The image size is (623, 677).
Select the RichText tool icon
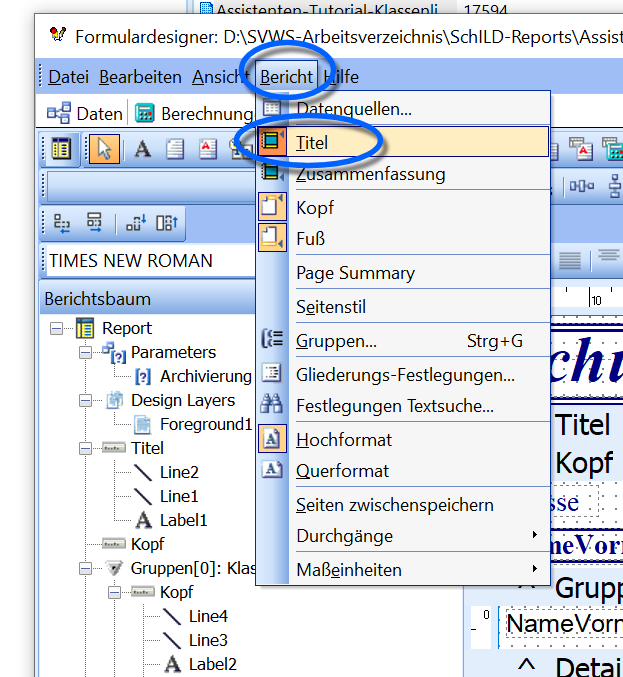208,149
